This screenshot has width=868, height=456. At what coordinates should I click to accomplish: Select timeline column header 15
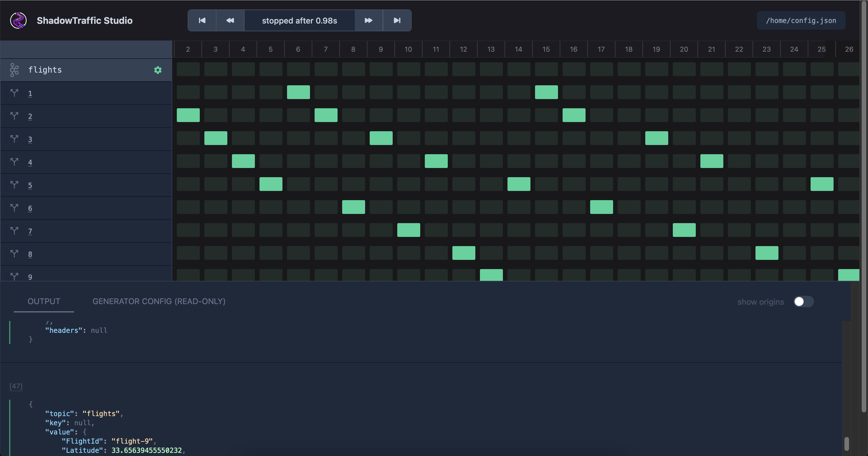coord(546,49)
